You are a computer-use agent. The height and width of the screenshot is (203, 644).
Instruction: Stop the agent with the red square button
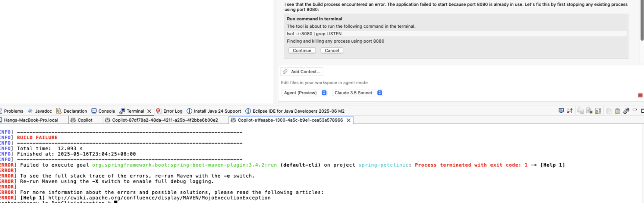pyautogui.click(x=640, y=95)
